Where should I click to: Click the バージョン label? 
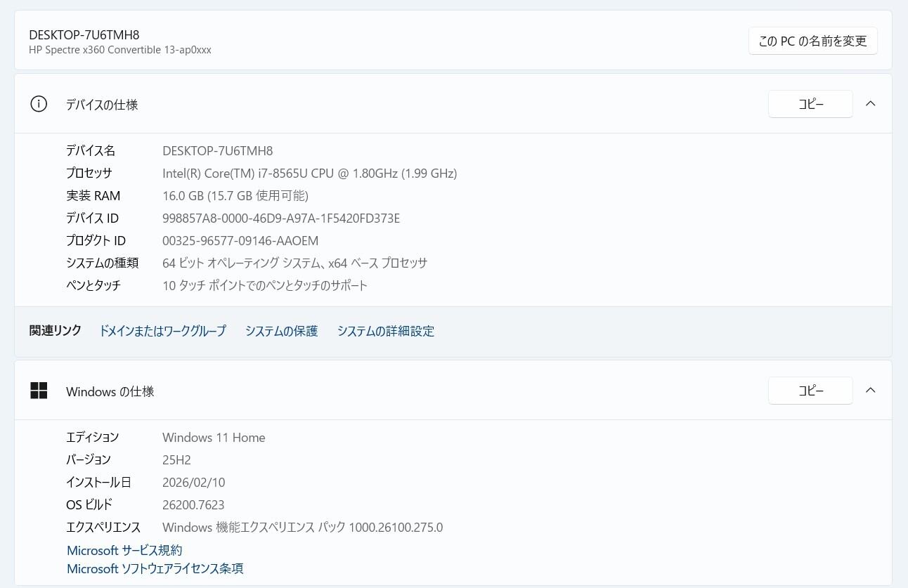89,459
